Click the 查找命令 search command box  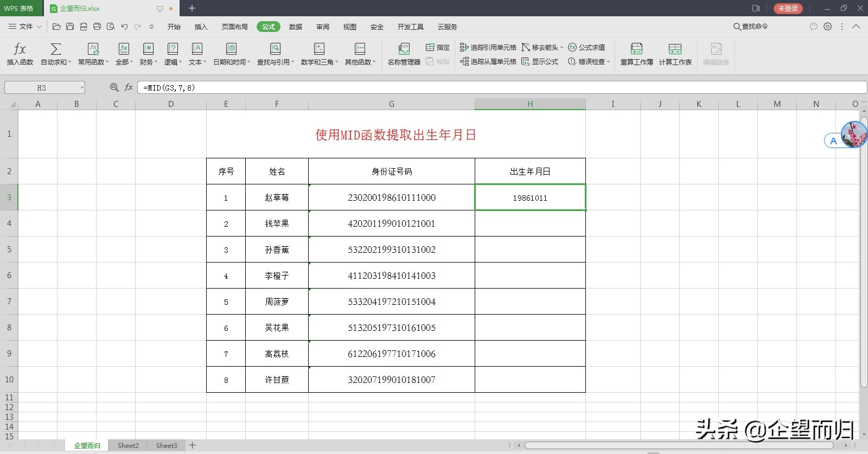pyautogui.click(x=751, y=26)
